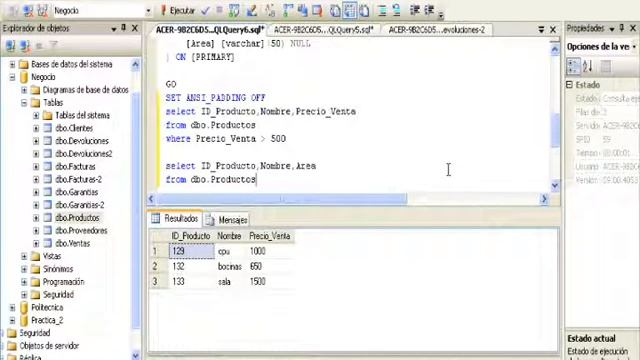Screen dimensions: 640x360
Task: Collapse the Estado properties section
Action: coord(570,84)
